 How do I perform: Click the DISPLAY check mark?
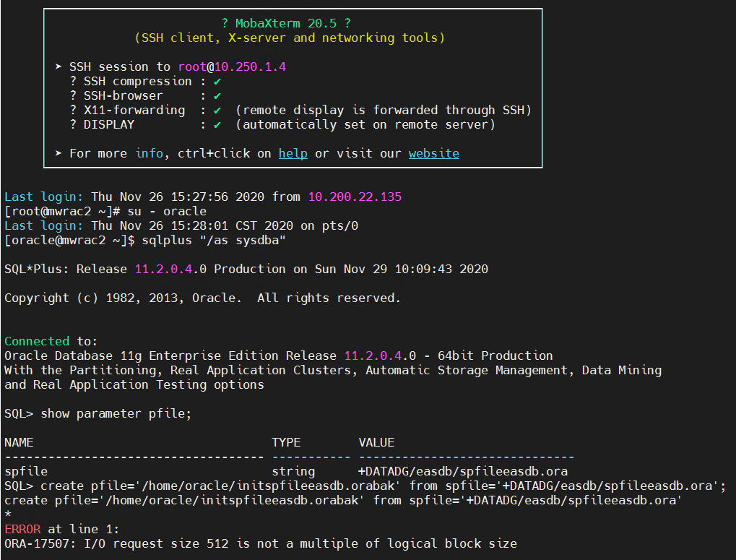[217, 125]
